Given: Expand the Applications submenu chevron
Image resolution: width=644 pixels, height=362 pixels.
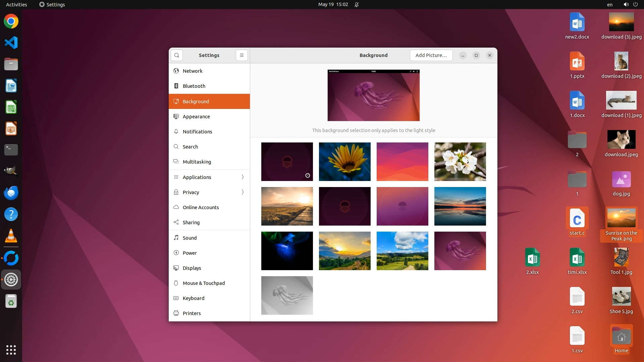Looking at the screenshot, I should pos(243,177).
